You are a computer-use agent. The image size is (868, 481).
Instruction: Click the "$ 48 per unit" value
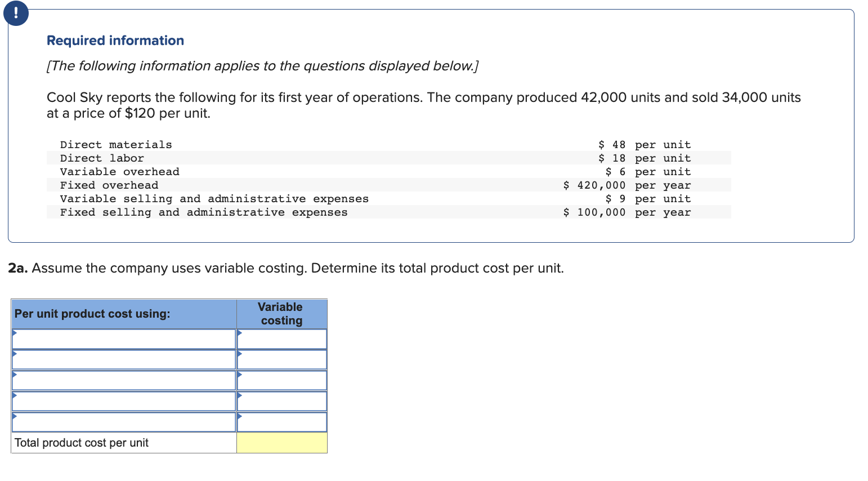[645, 145]
